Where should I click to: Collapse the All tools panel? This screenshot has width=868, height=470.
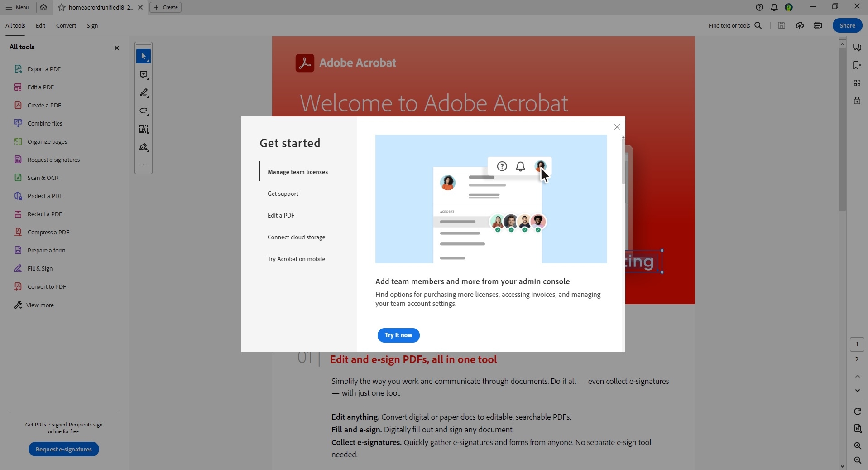(x=116, y=48)
